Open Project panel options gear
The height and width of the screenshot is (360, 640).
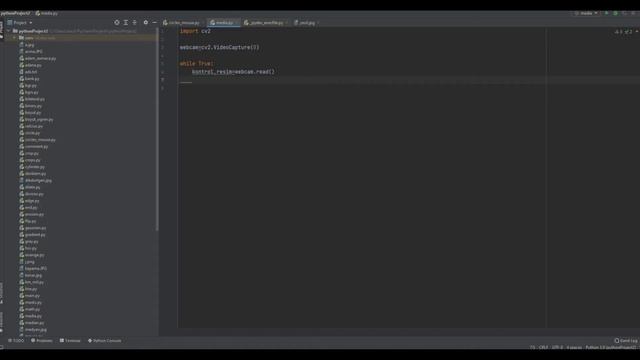pos(146,22)
